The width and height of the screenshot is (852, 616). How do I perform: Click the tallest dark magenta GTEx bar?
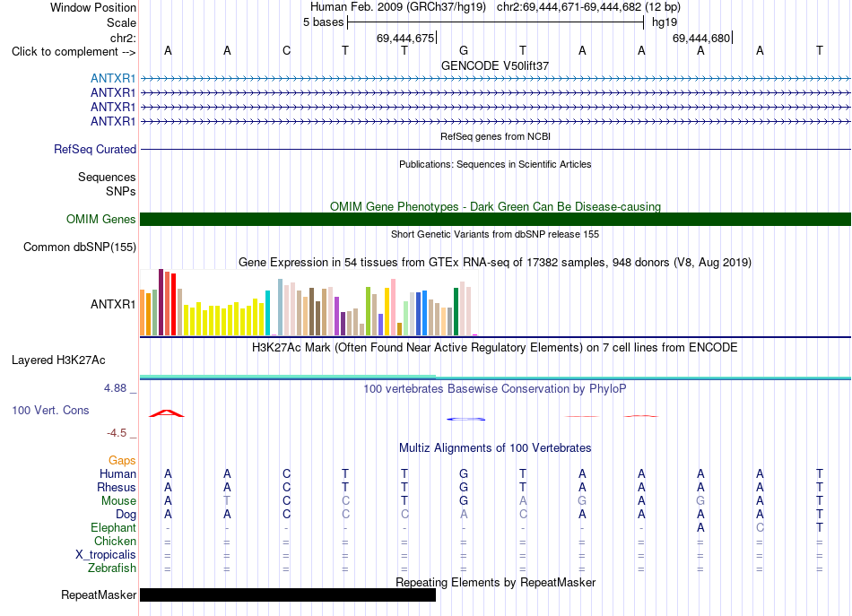(161, 302)
